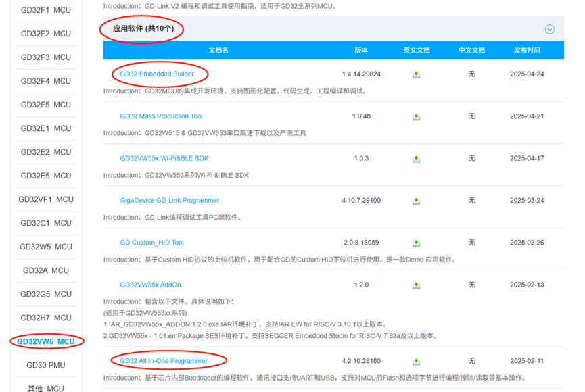Download GD Custom_HID Tool file

(x=416, y=243)
